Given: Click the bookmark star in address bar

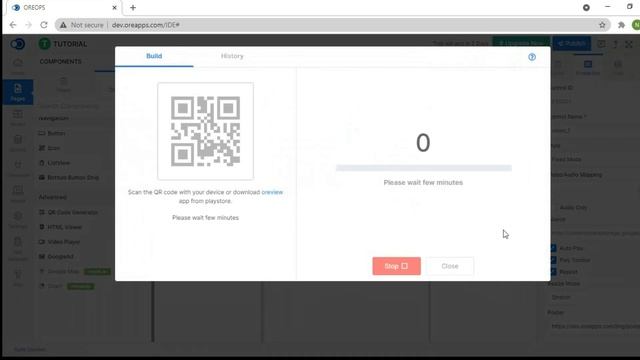Looking at the screenshot, I should click(602, 25).
